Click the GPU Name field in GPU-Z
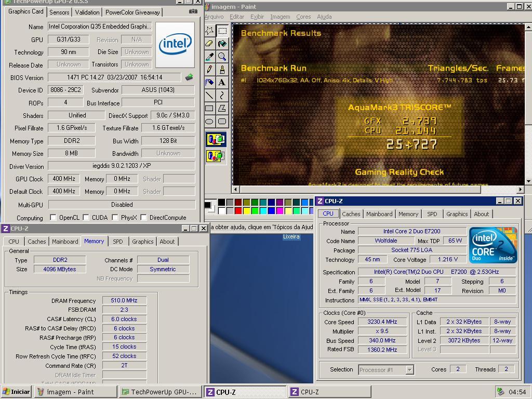Image resolution: width=532 pixels, height=399 pixels. pos(100,26)
